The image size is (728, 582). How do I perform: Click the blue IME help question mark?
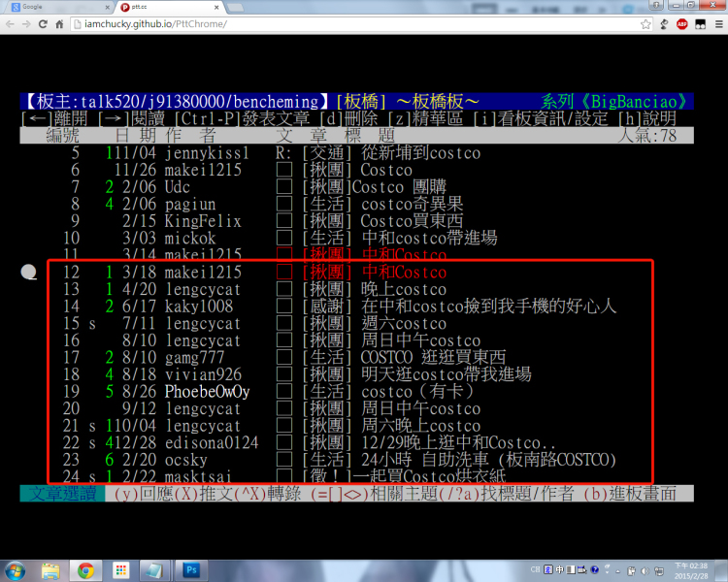click(595, 569)
